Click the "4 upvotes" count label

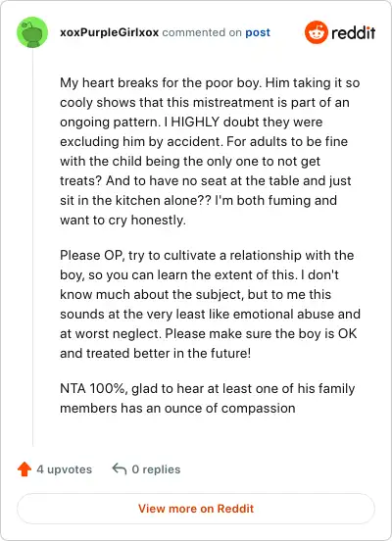65,469
